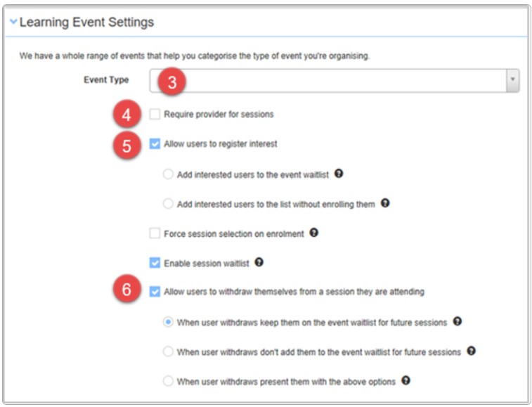The image size is (532, 407).
Task: Select Add interested users to event waitlist
Action: (168, 174)
